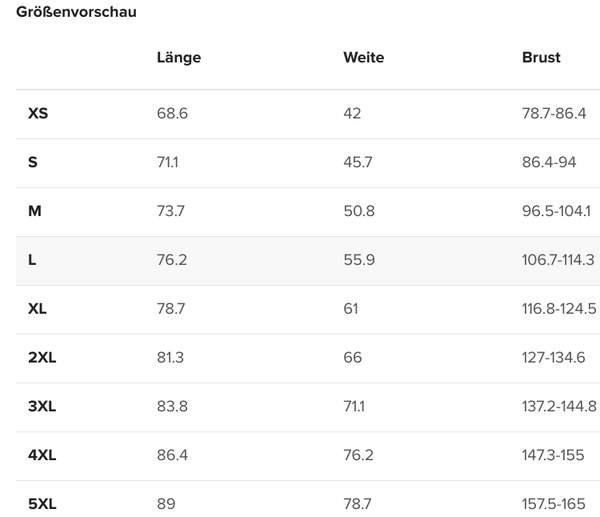
Task: Click the highlighted L size row
Action: click(x=308, y=261)
